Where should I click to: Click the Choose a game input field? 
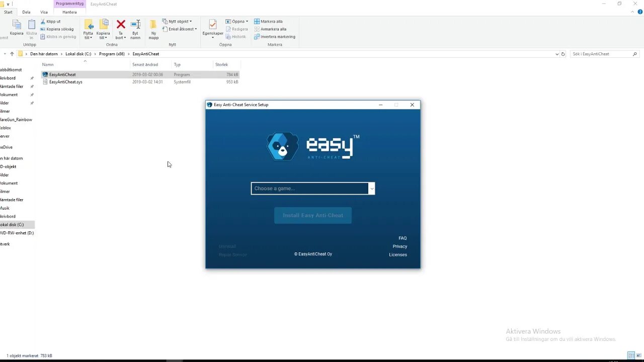(310, 189)
